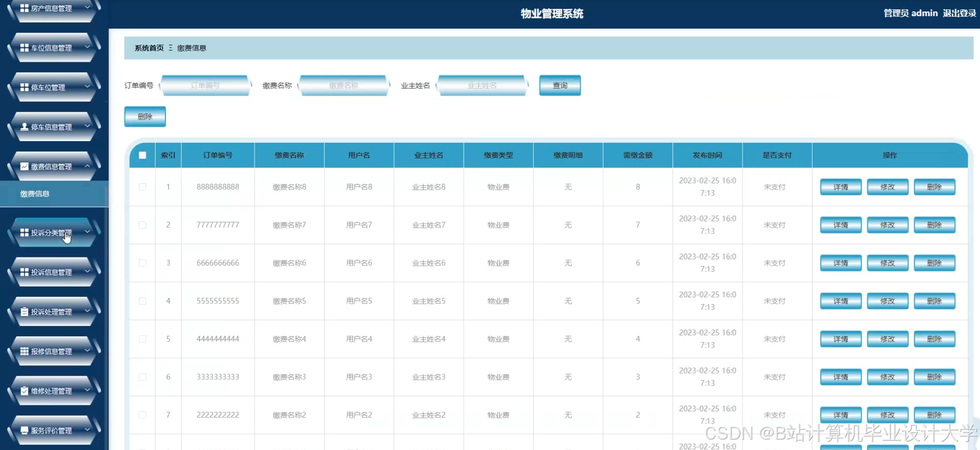Check the row checkbox for order 7777777777

pyautogui.click(x=143, y=225)
